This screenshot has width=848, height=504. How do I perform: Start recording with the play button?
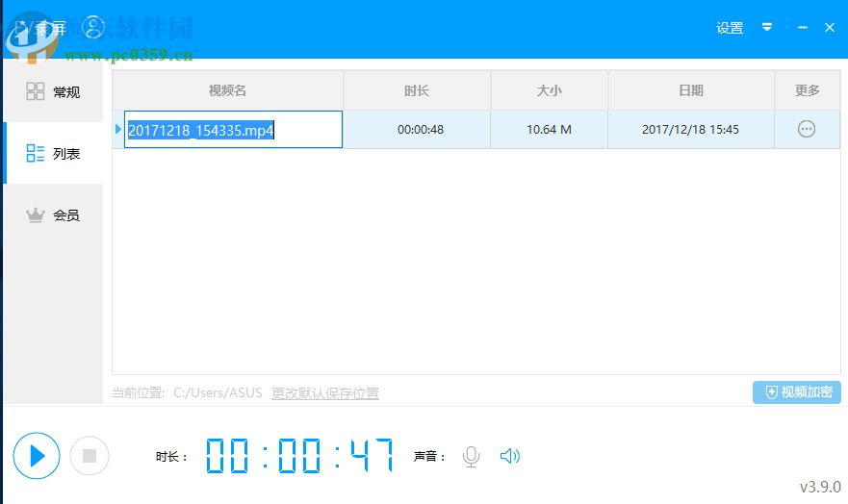coord(37,456)
